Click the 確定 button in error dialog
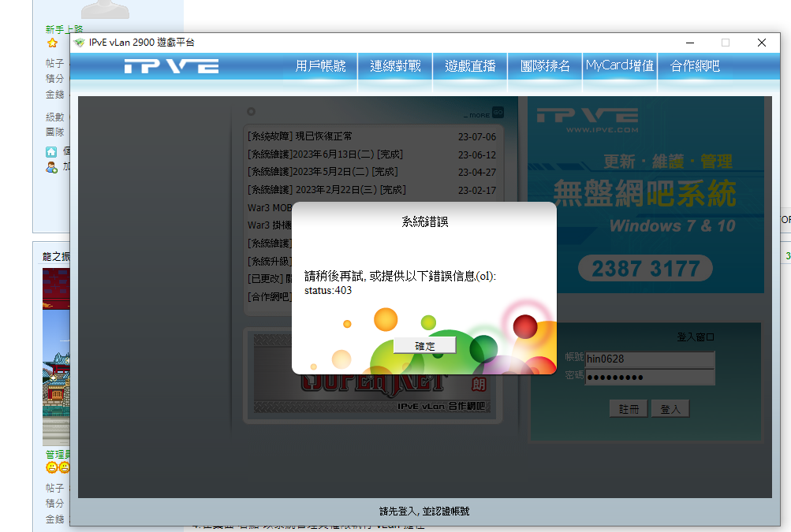Screen dimensions: 791x532 (424, 345)
